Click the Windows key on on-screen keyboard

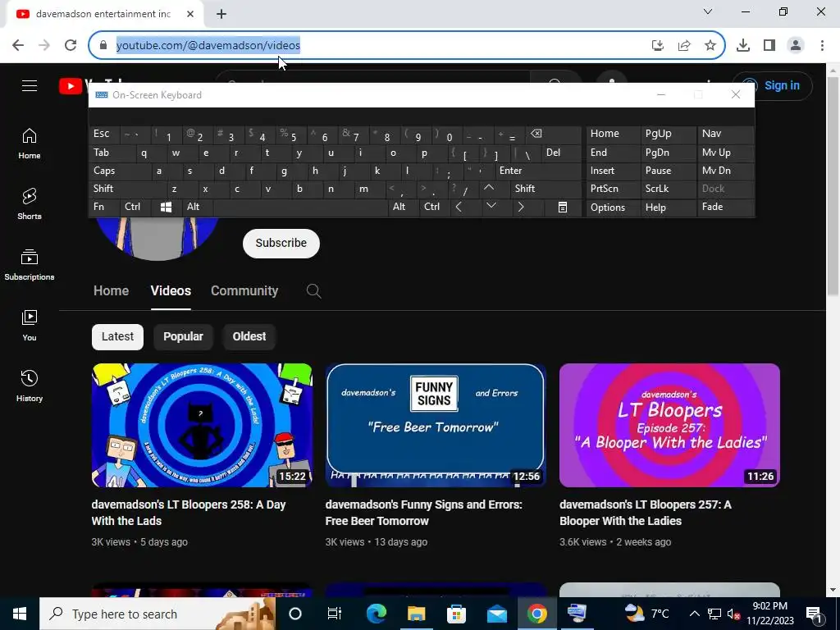166,208
